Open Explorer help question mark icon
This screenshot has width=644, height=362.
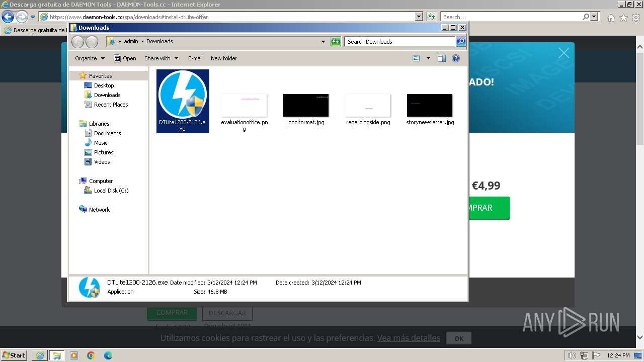coord(456,58)
